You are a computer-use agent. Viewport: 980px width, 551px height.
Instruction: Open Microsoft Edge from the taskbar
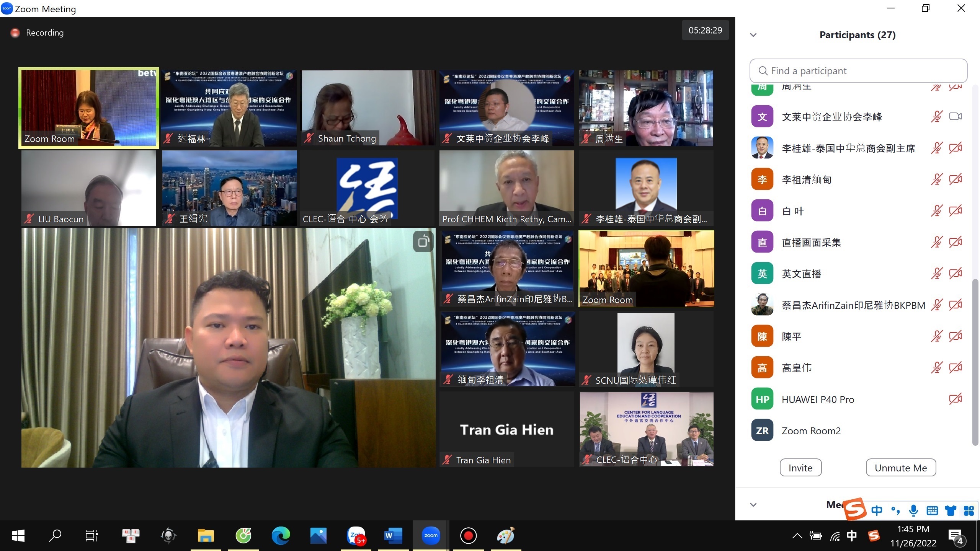tap(281, 536)
